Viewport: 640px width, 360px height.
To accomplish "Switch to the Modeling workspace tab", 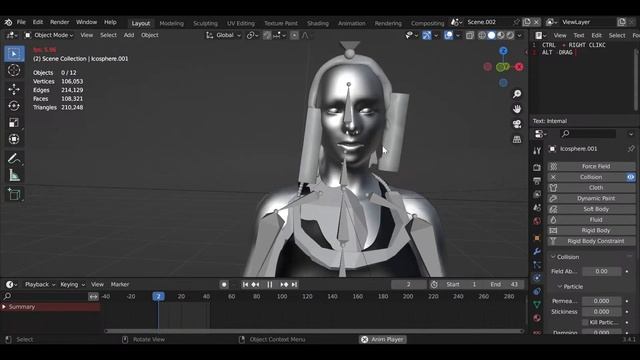I will click(x=171, y=23).
